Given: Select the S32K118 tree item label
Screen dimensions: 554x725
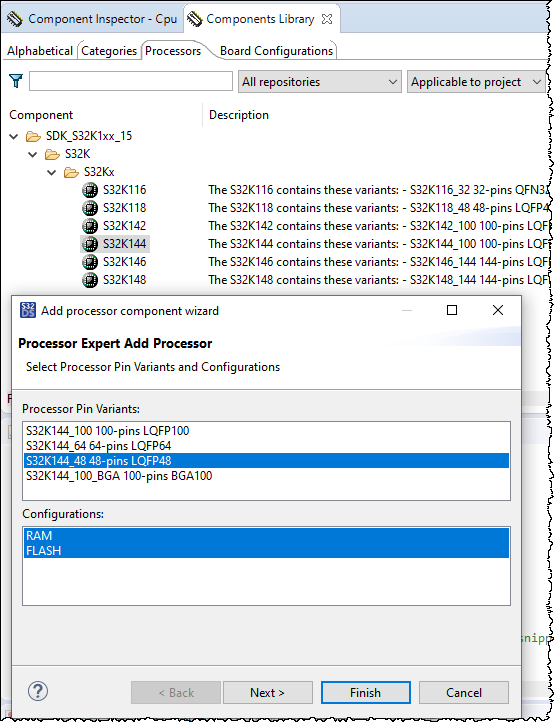Looking at the screenshot, I should click(x=124, y=208).
